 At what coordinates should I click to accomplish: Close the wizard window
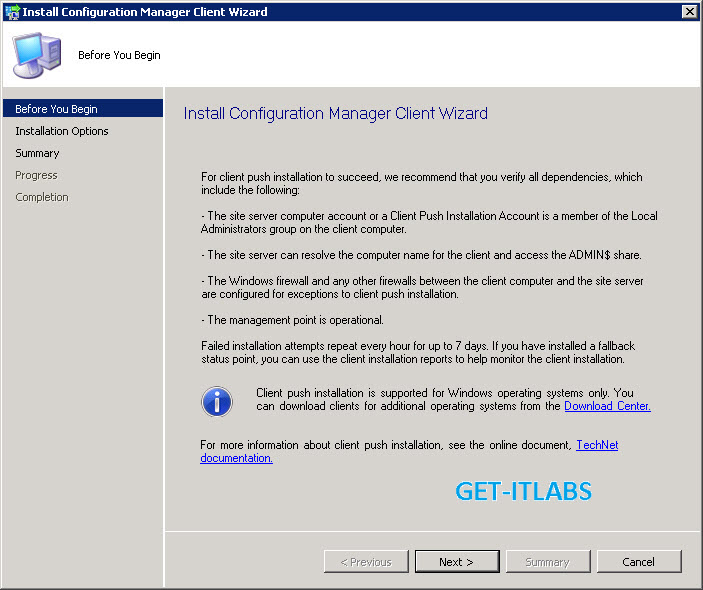689,11
